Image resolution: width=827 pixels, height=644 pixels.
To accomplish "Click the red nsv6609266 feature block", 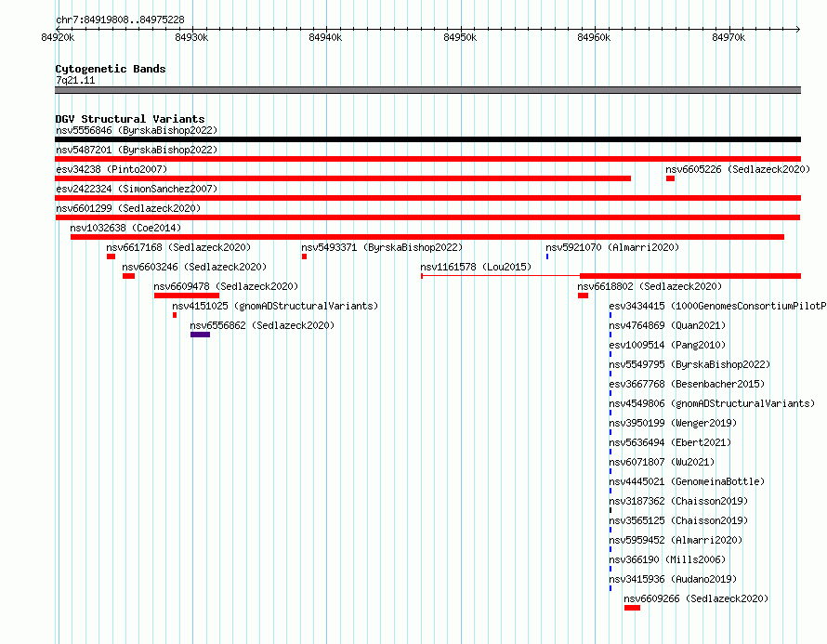I will tap(633, 608).
